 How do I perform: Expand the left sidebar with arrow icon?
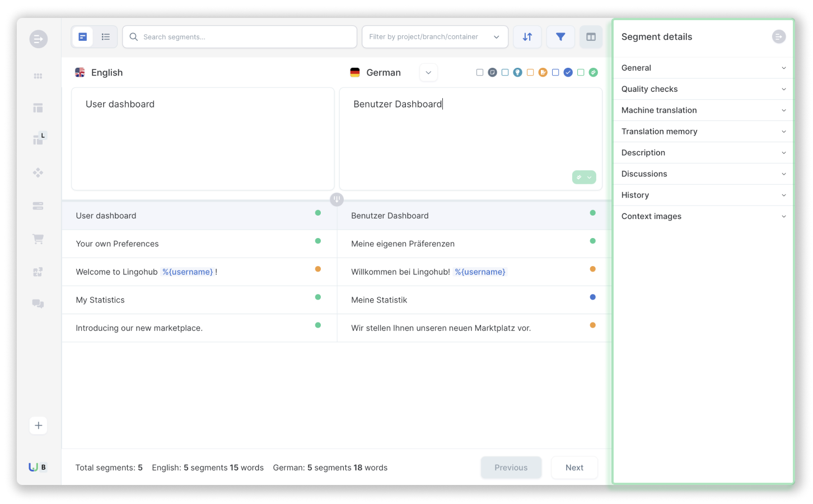38,39
